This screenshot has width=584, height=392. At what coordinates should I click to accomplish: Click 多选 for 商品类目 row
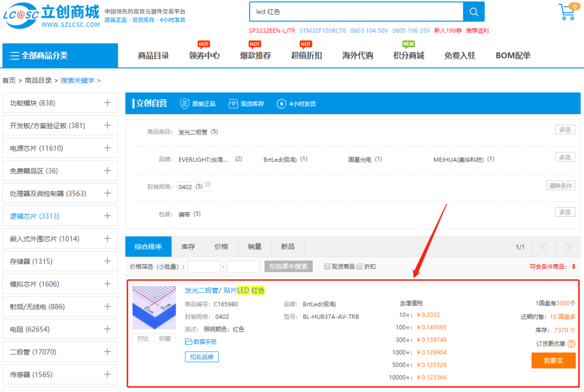point(565,130)
